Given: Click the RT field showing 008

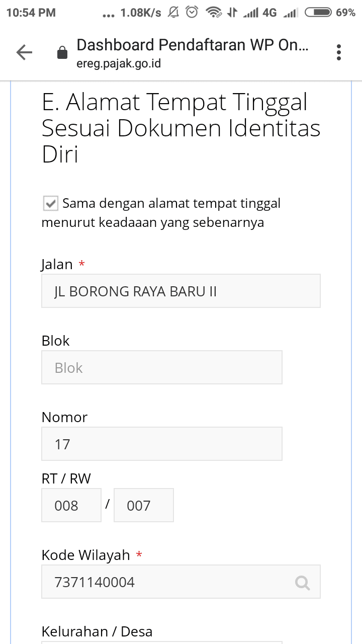Looking at the screenshot, I should point(71,505).
